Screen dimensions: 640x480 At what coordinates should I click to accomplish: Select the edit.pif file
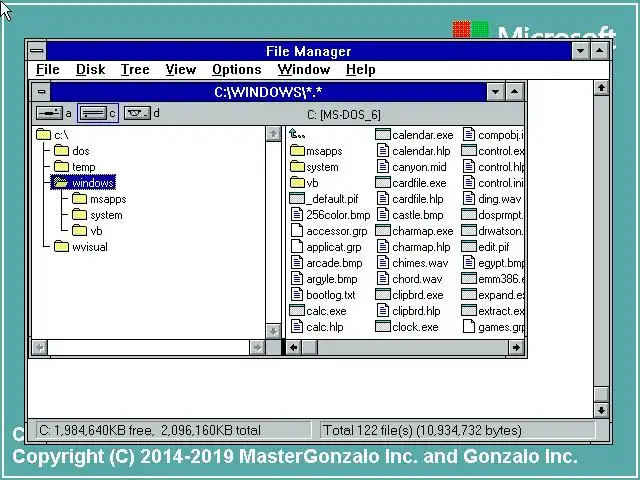[485, 247]
